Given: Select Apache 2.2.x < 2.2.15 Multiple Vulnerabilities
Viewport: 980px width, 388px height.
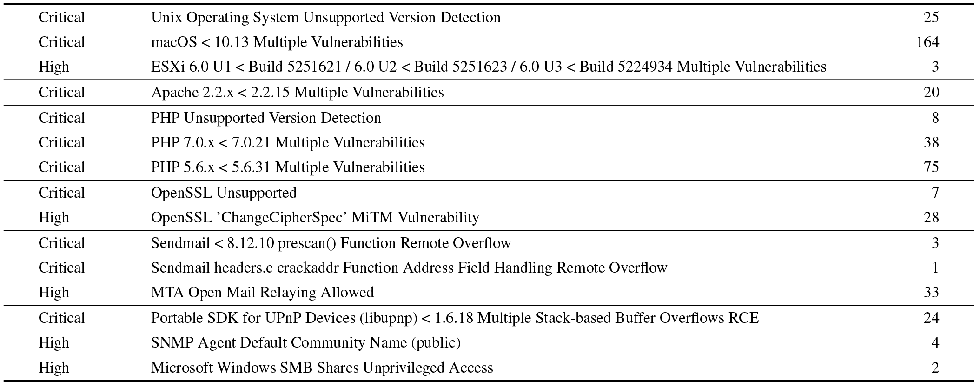Looking at the screenshot, I should (298, 93).
